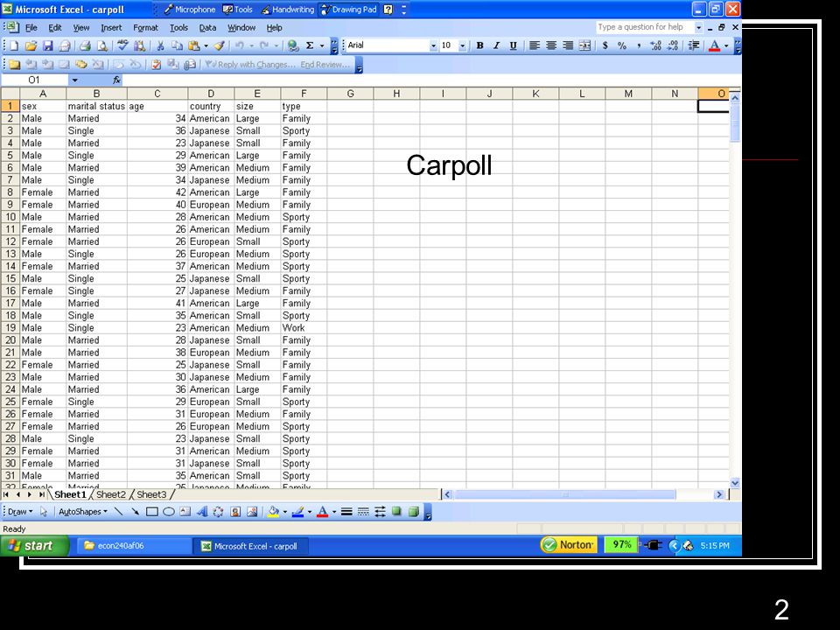Open the File menu
840x630 pixels.
(31, 28)
